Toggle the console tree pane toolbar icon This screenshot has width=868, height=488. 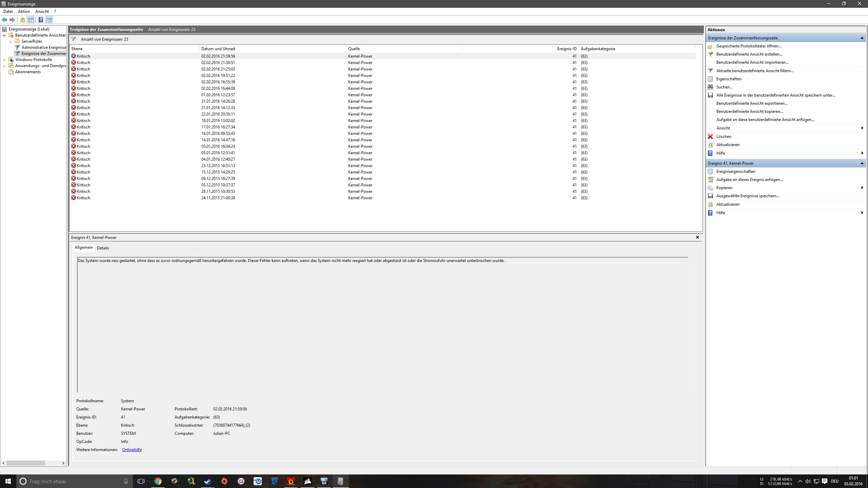31,20
